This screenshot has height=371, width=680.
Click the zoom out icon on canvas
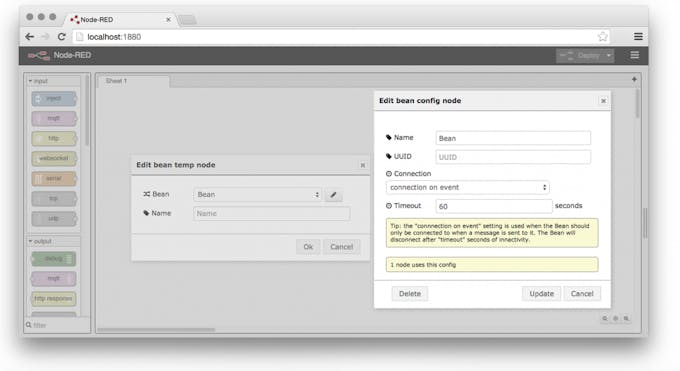click(605, 318)
